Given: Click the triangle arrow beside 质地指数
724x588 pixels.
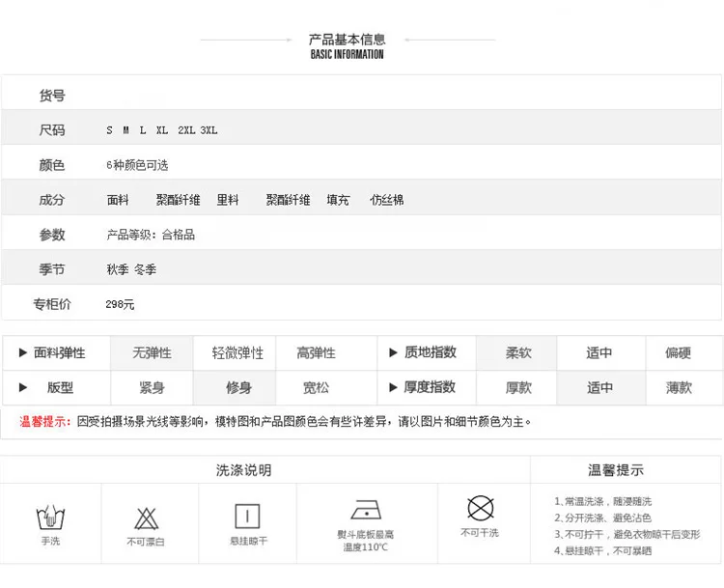Looking at the screenshot, I should click(394, 352).
